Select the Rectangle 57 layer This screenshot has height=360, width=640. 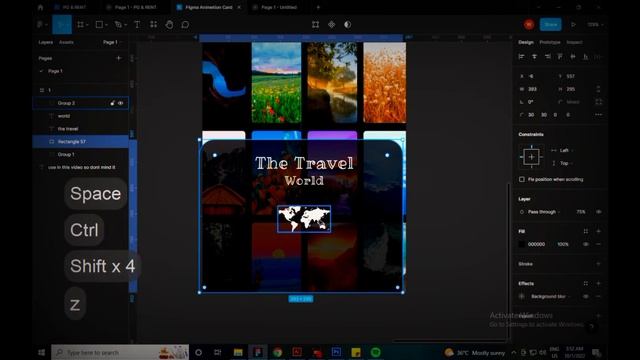80,142
